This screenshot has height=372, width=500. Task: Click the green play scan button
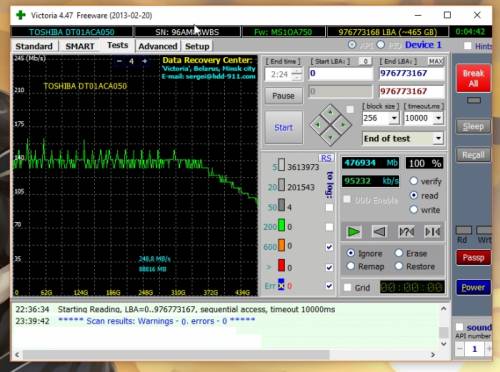[353, 231]
